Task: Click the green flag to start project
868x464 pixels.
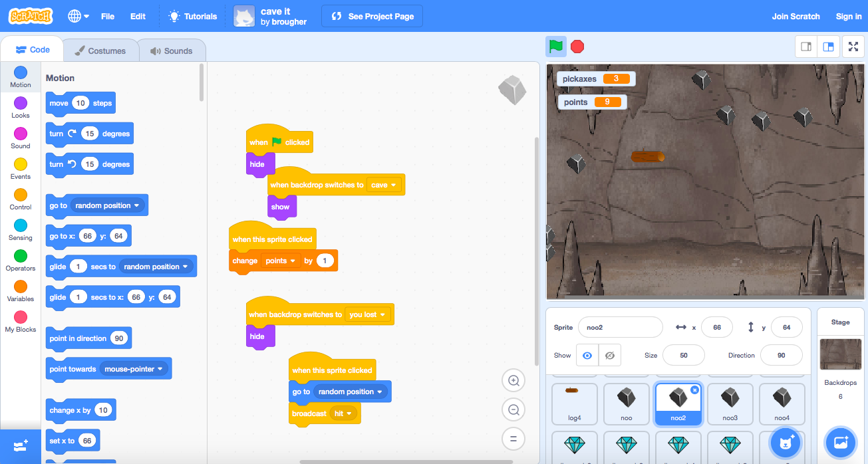Action: 556,47
